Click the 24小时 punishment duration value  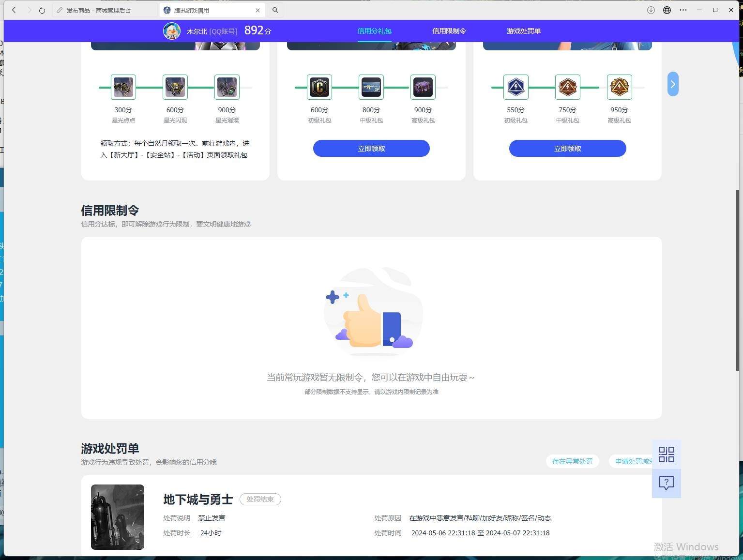[211, 533]
